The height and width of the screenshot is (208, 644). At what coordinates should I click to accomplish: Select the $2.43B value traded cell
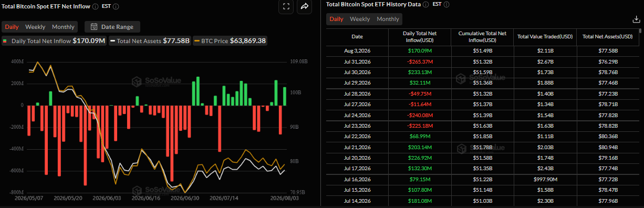[545, 168]
